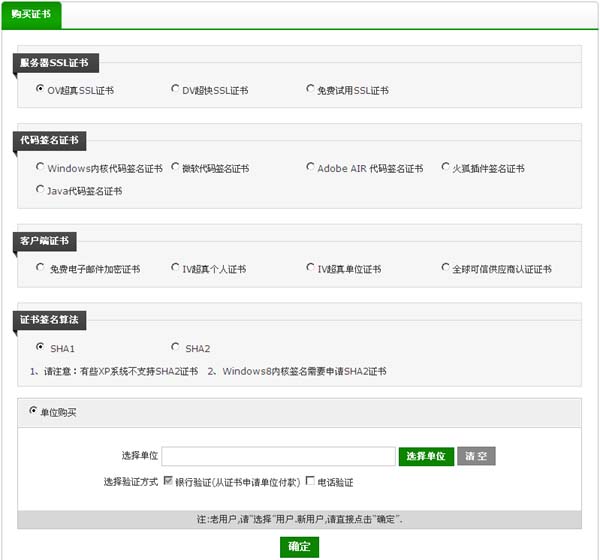Select 火狐插件签名证书 radio button
Screen dimensions: 600x560
[x=445, y=167]
